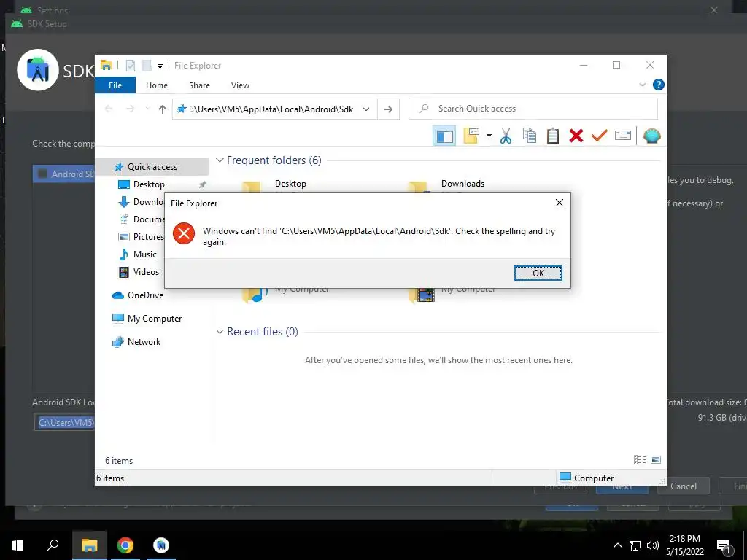Click Android Studio taskbar icon
Viewport: 747px width, 560px height.
coord(161,545)
